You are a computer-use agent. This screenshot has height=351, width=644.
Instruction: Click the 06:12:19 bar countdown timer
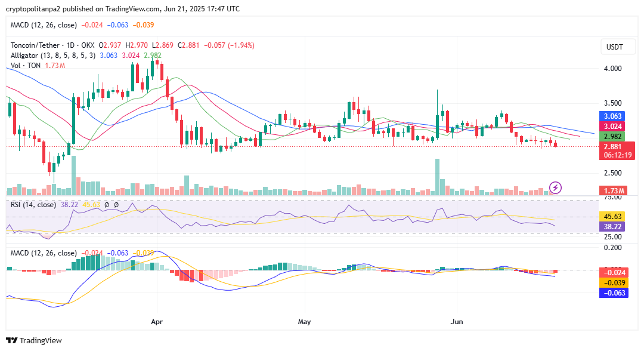pos(617,155)
